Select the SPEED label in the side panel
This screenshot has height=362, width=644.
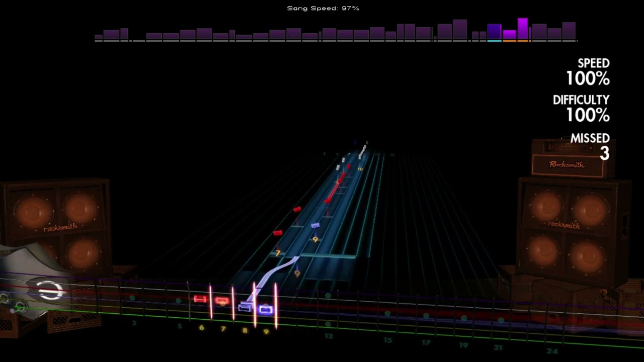(x=593, y=63)
